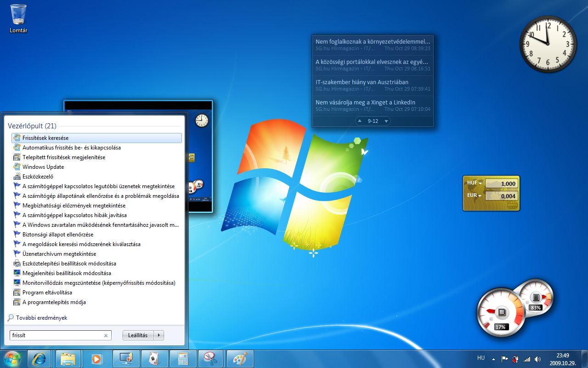Click the További eredmények link
This screenshot has width=588, height=368.
point(41,318)
